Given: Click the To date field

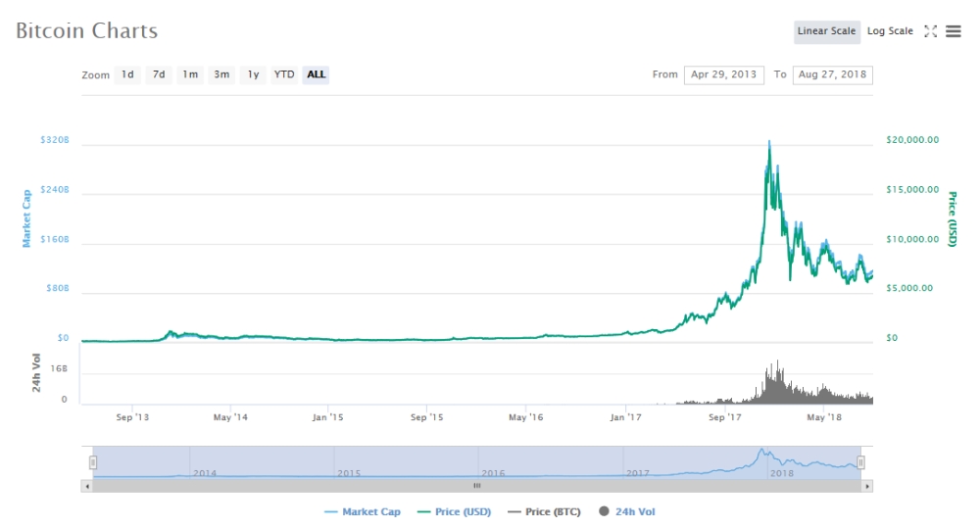Looking at the screenshot, I should (832, 74).
